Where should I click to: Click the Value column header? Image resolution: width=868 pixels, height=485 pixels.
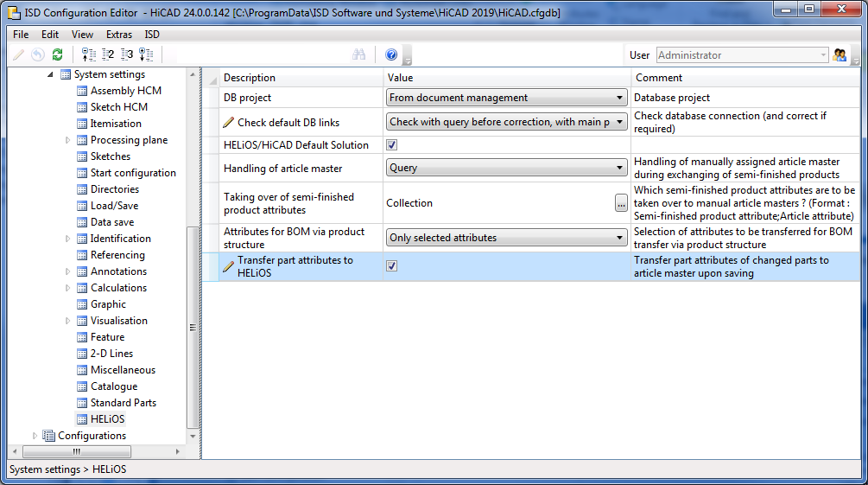[506, 78]
